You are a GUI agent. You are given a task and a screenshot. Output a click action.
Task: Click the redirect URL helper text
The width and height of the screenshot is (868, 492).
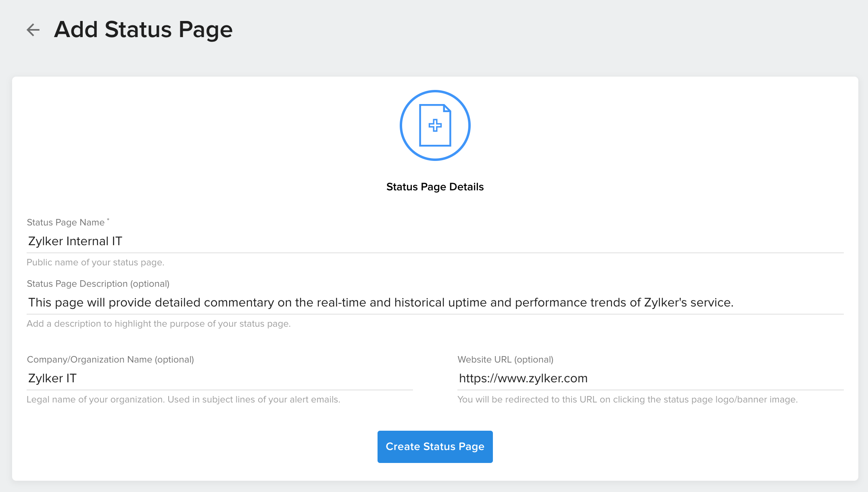point(627,399)
